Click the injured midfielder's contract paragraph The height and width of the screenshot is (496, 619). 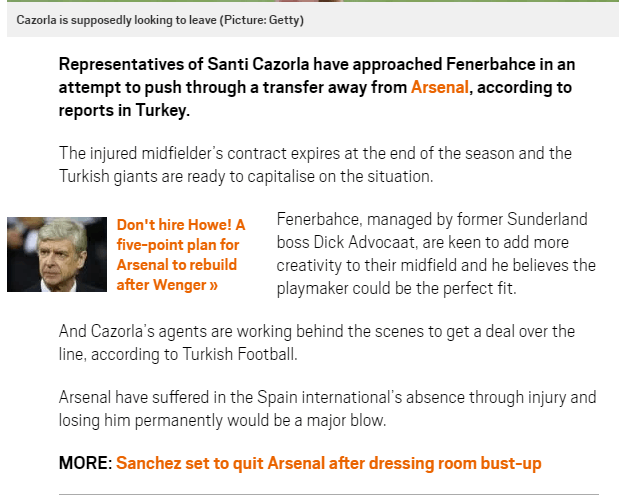315,165
